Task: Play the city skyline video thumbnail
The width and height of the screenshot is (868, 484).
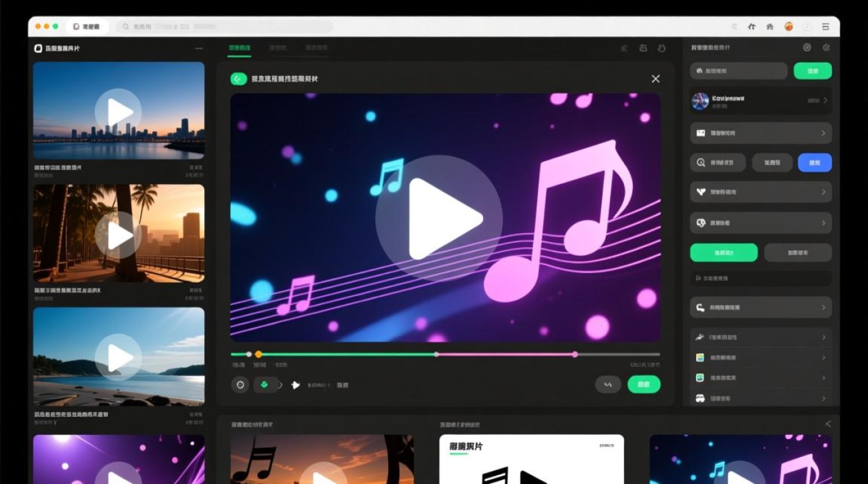Action: tap(118, 112)
